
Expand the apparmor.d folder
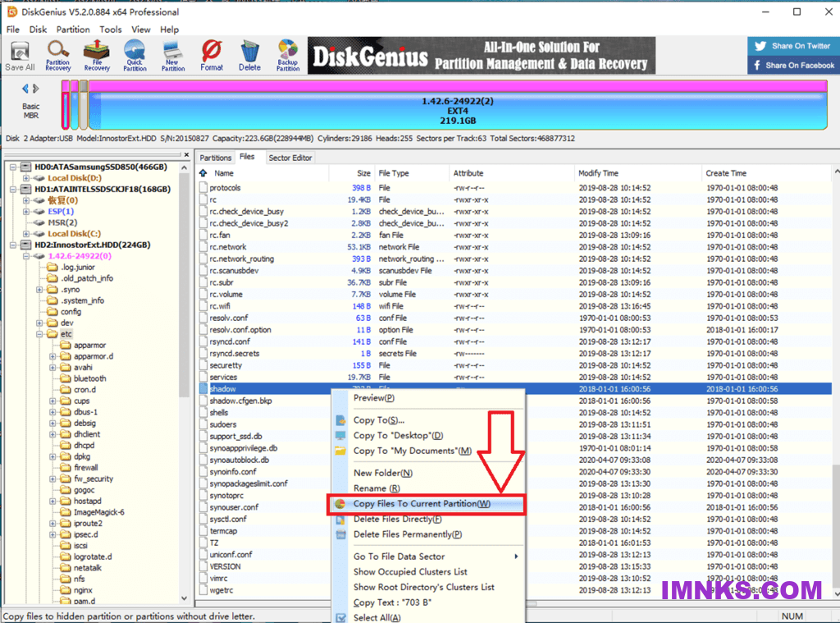pyautogui.click(x=52, y=356)
